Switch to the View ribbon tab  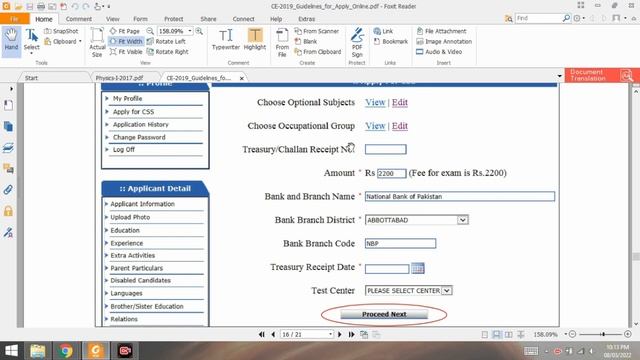click(113, 19)
